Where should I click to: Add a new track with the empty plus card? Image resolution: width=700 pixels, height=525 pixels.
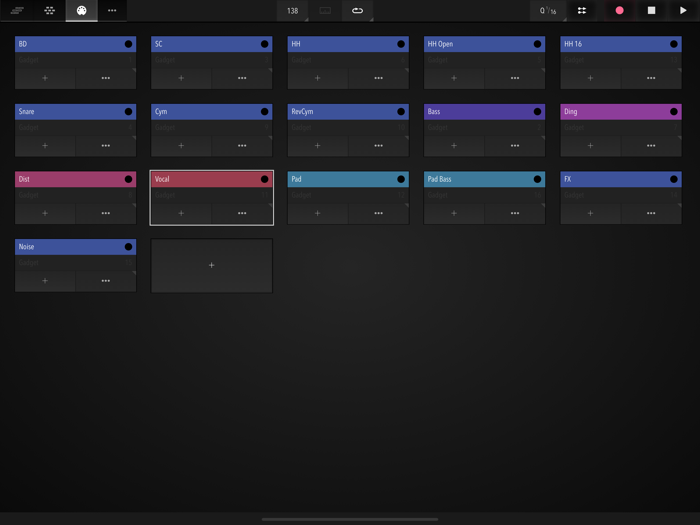212,266
